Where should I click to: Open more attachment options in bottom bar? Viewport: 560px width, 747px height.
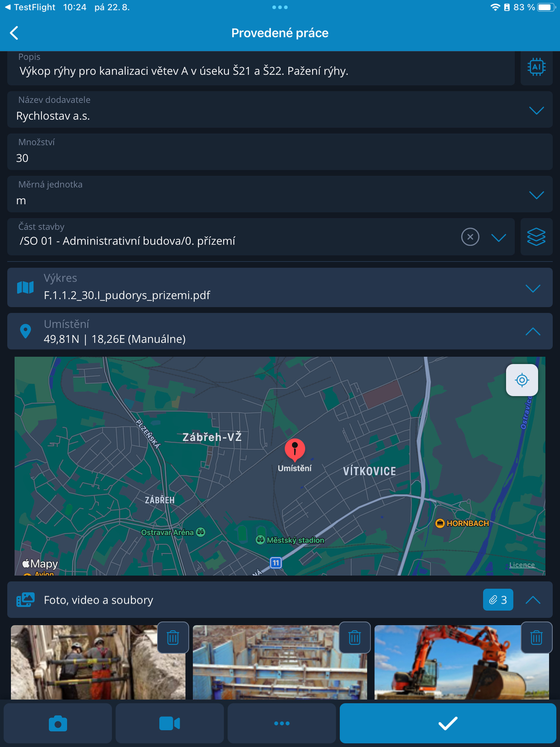point(282,723)
